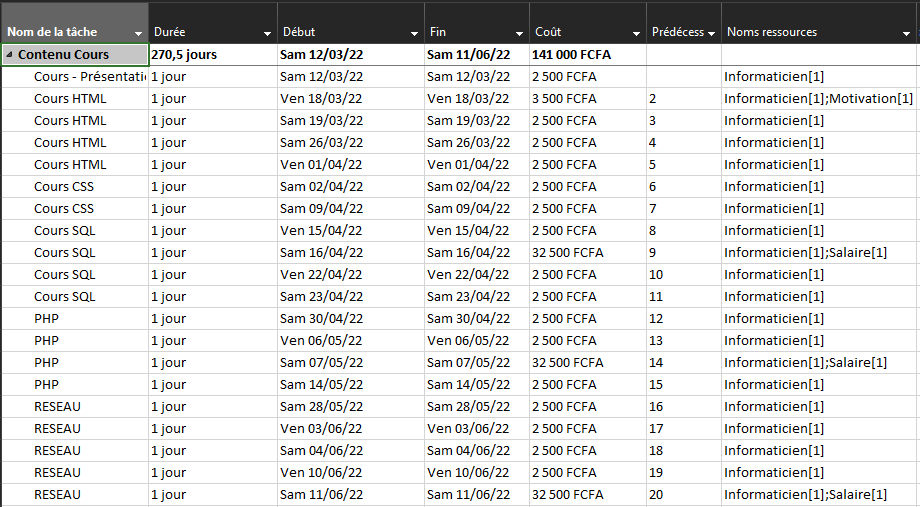Select the Cours - Présentation task name
The height and width of the screenshot is (507, 920).
click(x=90, y=77)
